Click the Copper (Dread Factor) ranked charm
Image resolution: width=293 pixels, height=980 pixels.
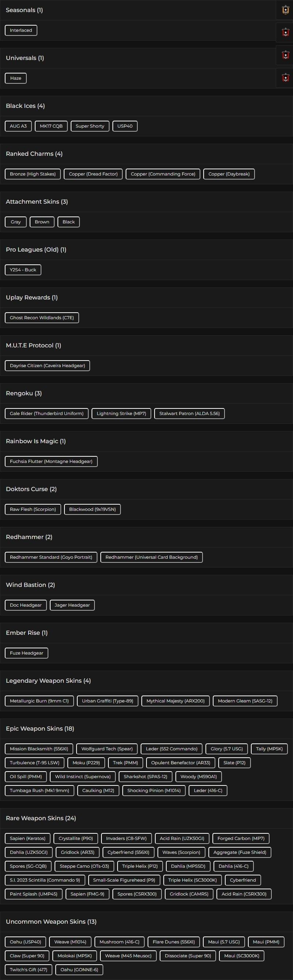tap(93, 174)
